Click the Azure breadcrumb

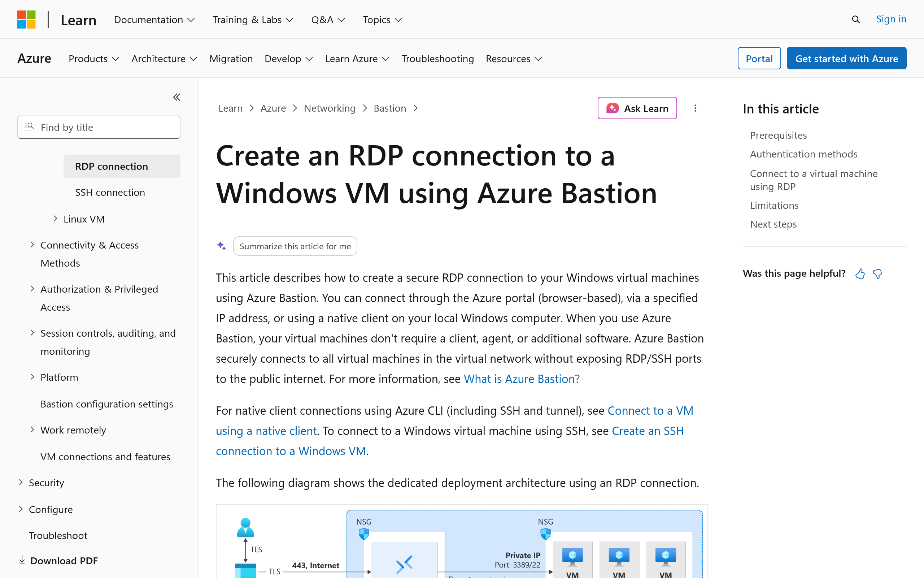coord(273,108)
